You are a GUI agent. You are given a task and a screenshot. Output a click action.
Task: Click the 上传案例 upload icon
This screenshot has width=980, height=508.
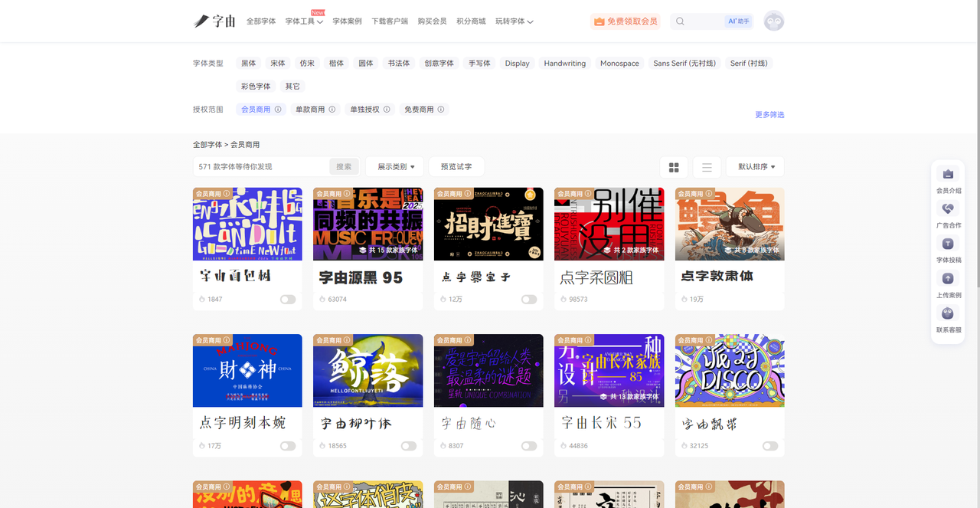[x=948, y=279]
